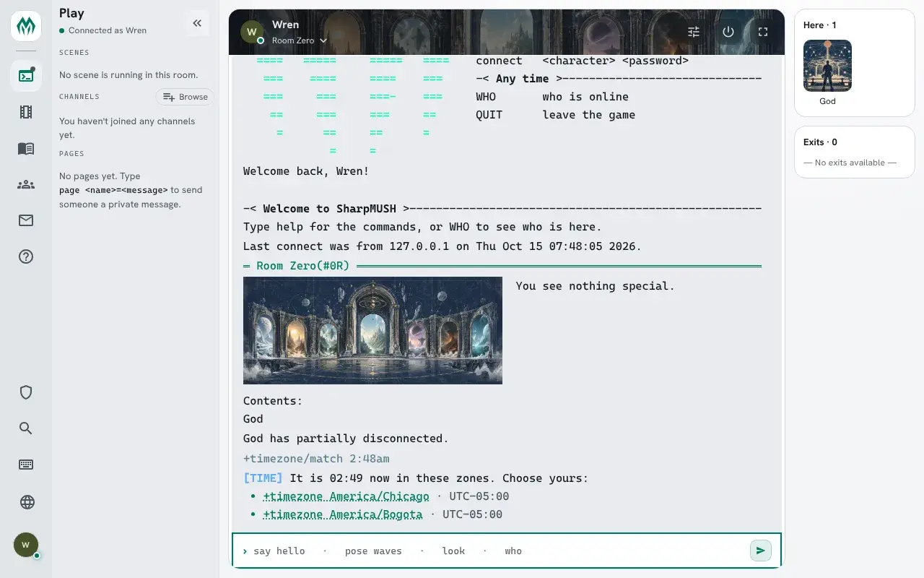
Task: Click the "pose waves" suggestion
Action: pos(373,551)
